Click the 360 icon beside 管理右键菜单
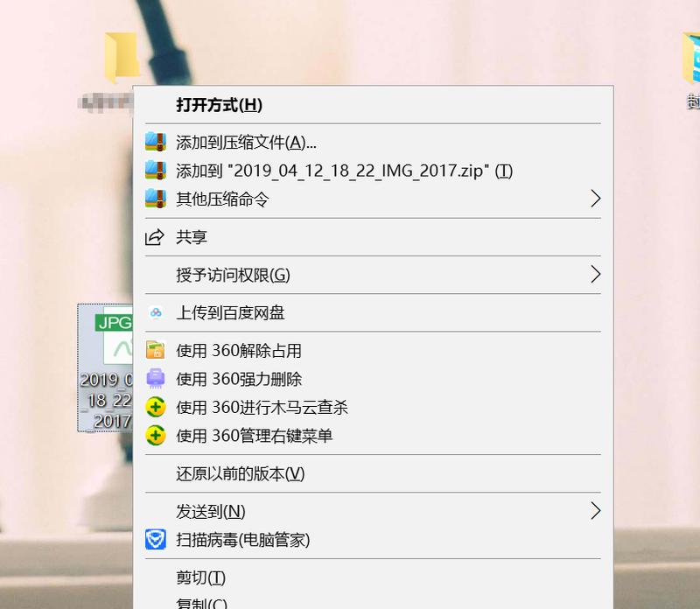This screenshot has width=700, height=609. [156, 436]
